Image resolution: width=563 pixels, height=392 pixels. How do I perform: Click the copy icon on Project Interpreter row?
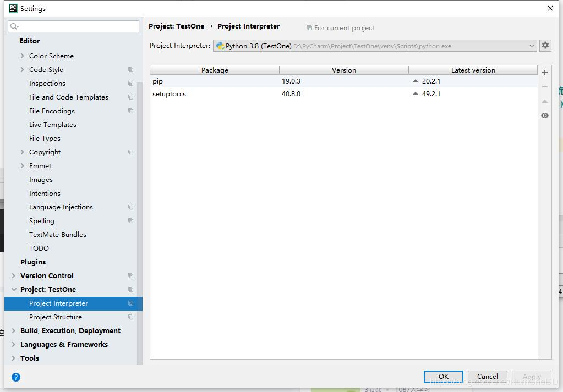130,303
